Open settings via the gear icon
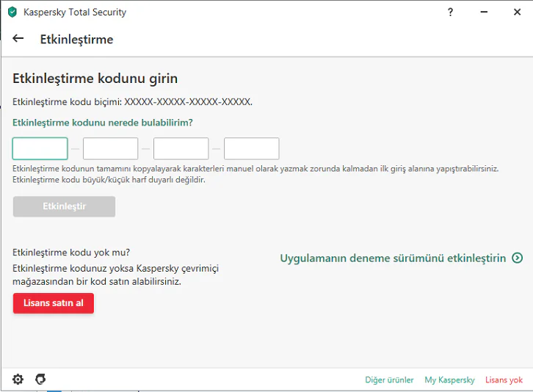This screenshot has width=533, height=392. click(18, 379)
